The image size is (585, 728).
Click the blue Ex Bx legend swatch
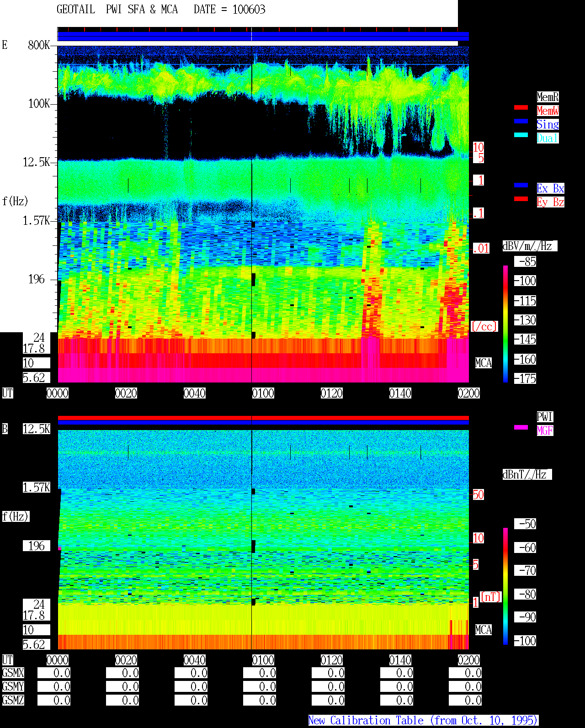pyautogui.click(x=521, y=185)
